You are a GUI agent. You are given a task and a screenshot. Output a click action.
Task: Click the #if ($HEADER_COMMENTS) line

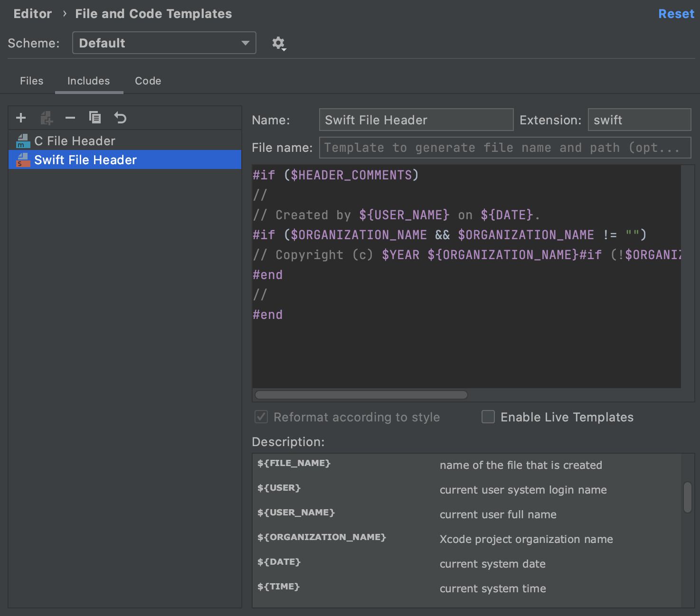pyautogui.click(x=336, y=175)
